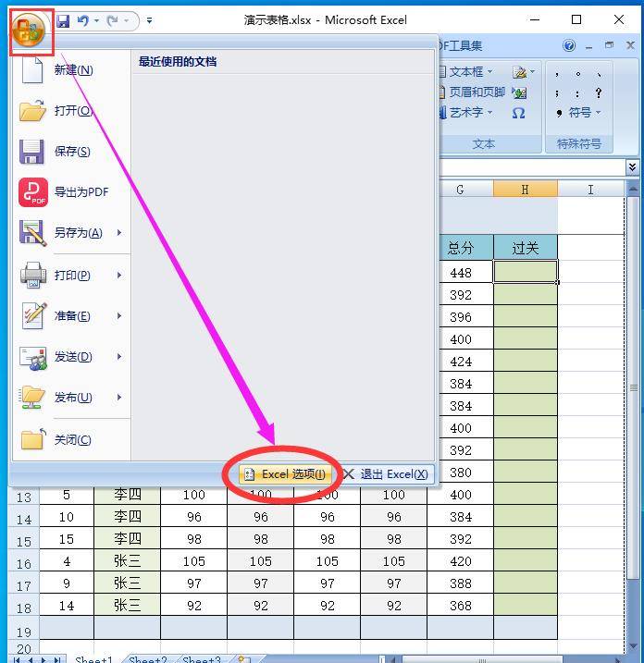
Task: Expand the Publish submenu arrow
Action: point(119,398)
